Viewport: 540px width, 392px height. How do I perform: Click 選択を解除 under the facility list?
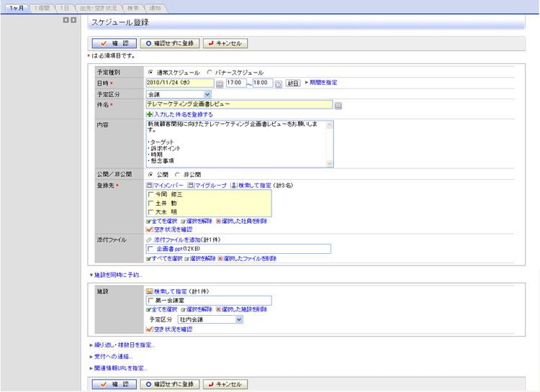tap(199, 309)
